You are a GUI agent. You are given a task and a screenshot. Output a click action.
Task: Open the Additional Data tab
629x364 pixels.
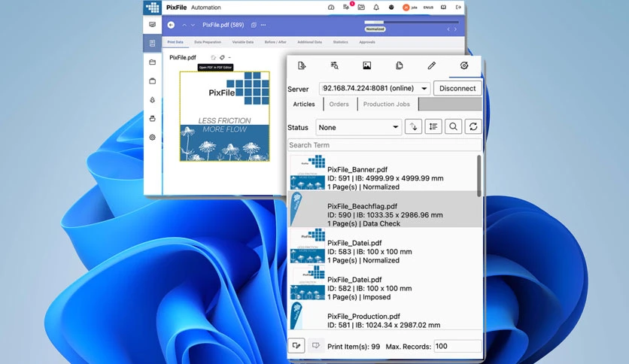(309, 42)
